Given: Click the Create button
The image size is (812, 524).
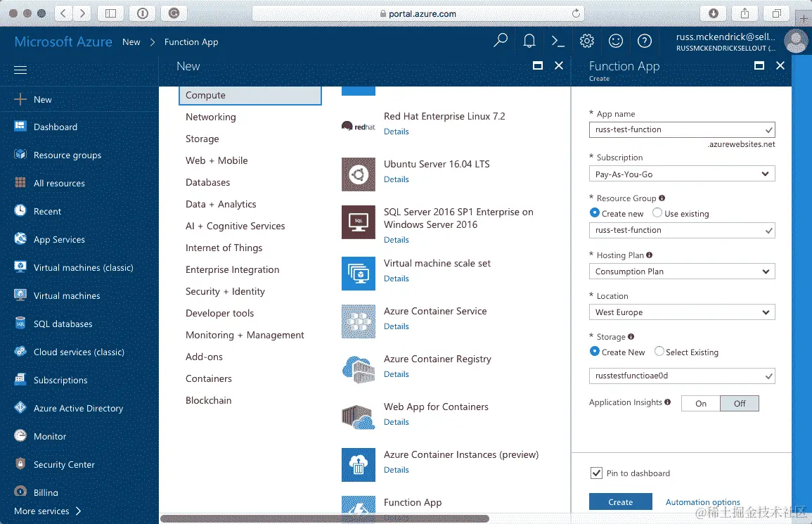Looking at the screenshot, I should [620, 501].
